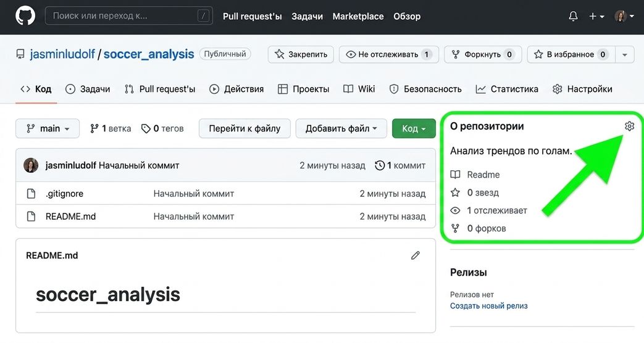Open the jasminludolf owner link
This screenshot has height=343, width=644.
click(62, 54)
